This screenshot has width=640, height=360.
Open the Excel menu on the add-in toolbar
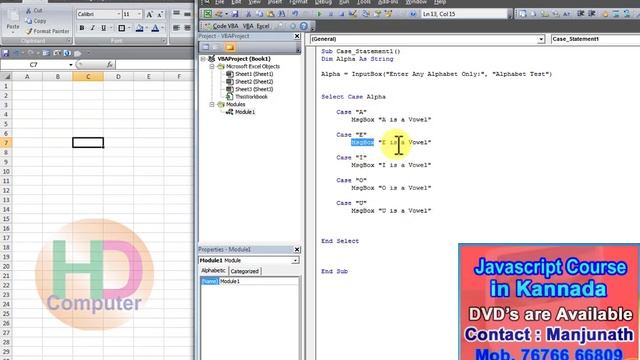tap(263, 26)
